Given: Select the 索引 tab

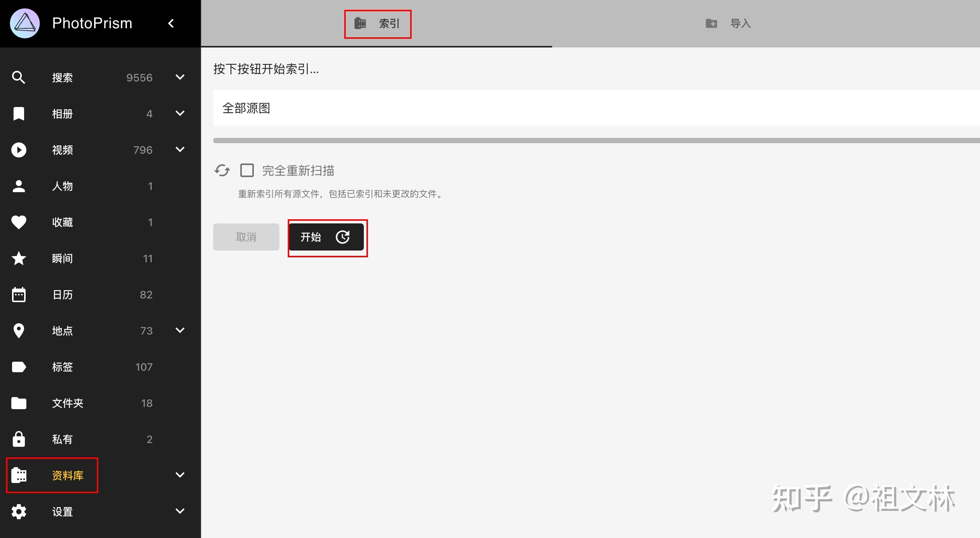Looking at the screenshot, I should coord(377,24).
